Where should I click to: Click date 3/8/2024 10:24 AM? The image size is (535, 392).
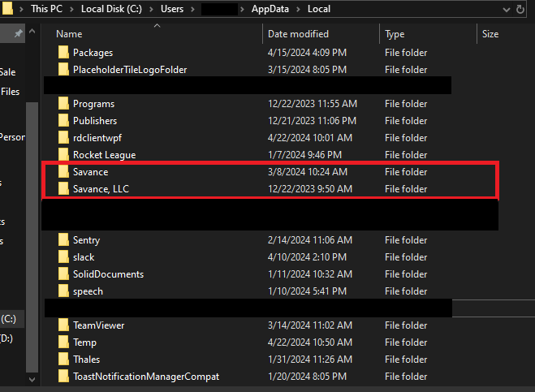308,172
